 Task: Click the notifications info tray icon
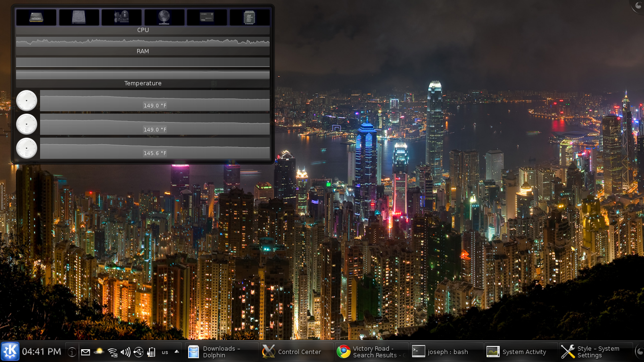pos(72,352)
